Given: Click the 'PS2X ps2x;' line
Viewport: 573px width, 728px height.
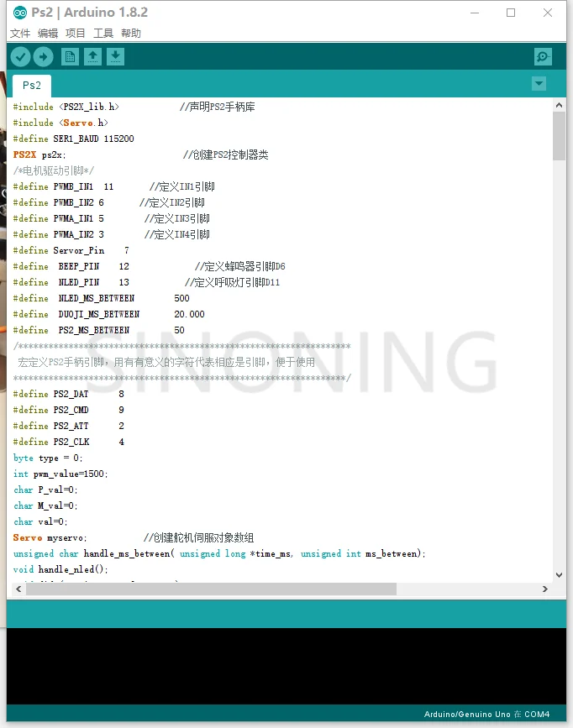Looking at the screenshot, I should click(39, 155).
